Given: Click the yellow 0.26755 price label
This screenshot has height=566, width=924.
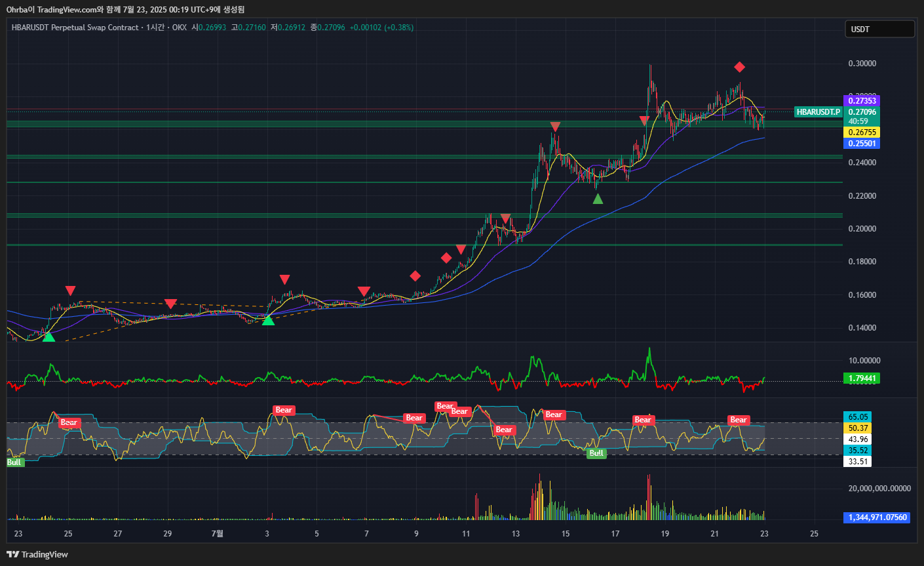Looking at the screenshot, I should pyautogui.click(x=862, y=132).
